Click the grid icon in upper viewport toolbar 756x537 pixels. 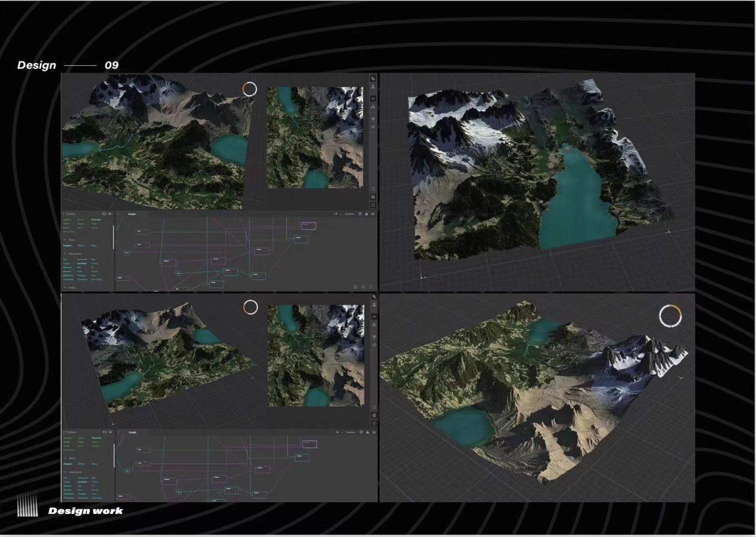[x=373, y=205]
